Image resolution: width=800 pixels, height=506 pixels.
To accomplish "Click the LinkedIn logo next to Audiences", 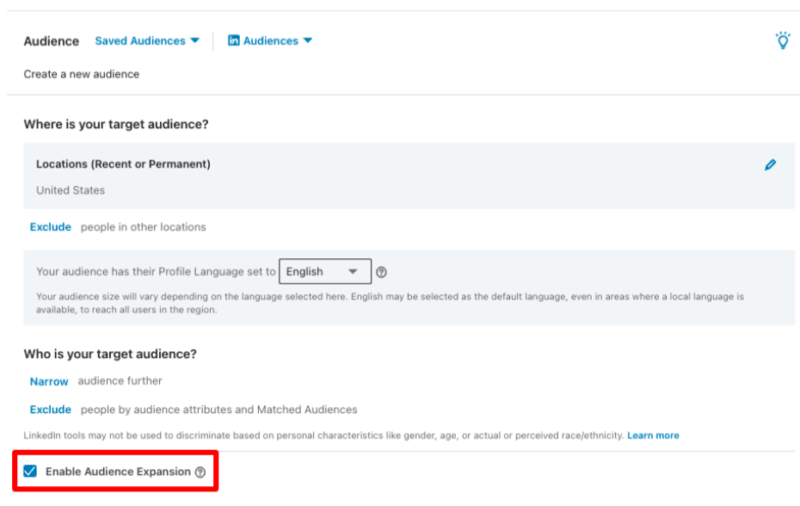I will 234,41.
